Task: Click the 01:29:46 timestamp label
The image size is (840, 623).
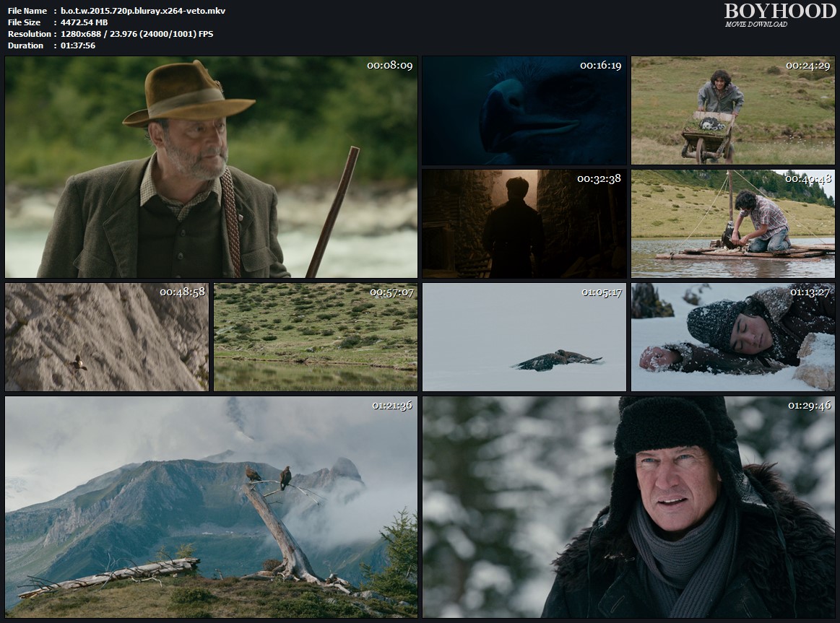Action: (808, 406)
